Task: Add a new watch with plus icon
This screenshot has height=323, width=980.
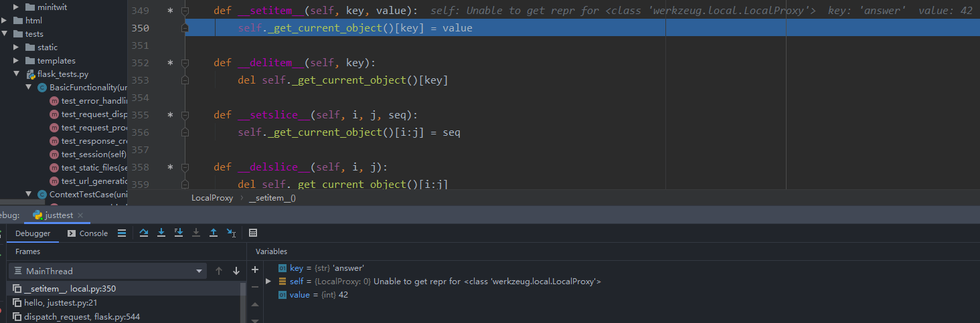Action: 254,270
